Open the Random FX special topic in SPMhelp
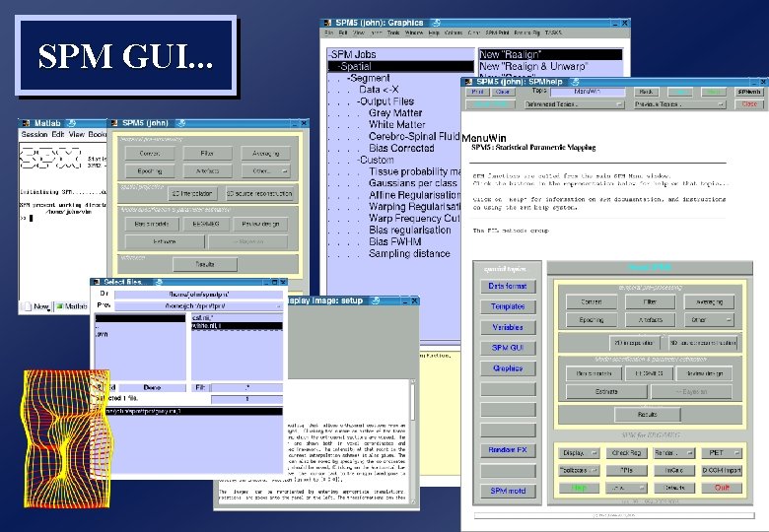Screen dimensions: 769x532 (508, 449)
